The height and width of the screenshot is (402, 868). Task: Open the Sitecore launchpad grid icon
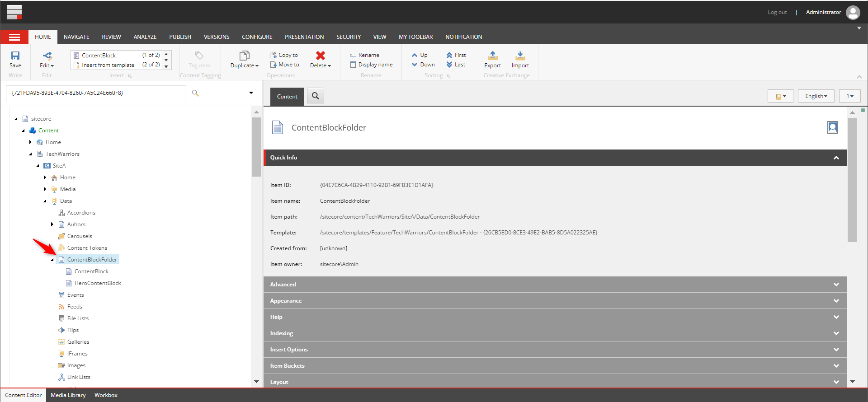pyautogui.click(x=14, y=12)
